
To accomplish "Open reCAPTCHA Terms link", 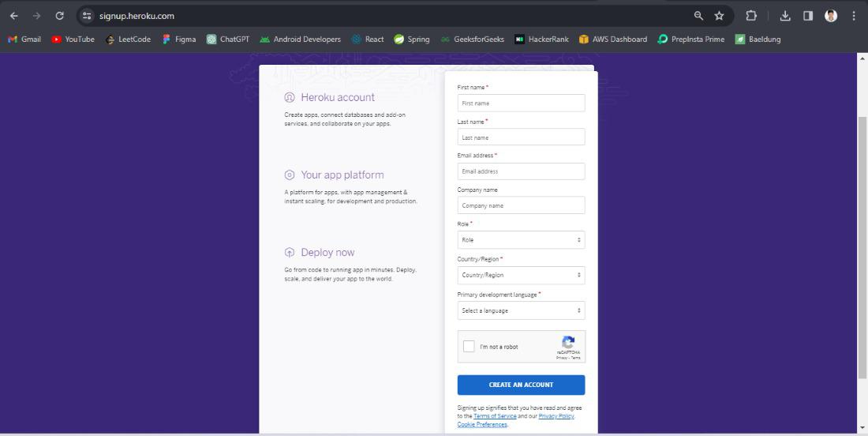I will pos(576,358).
